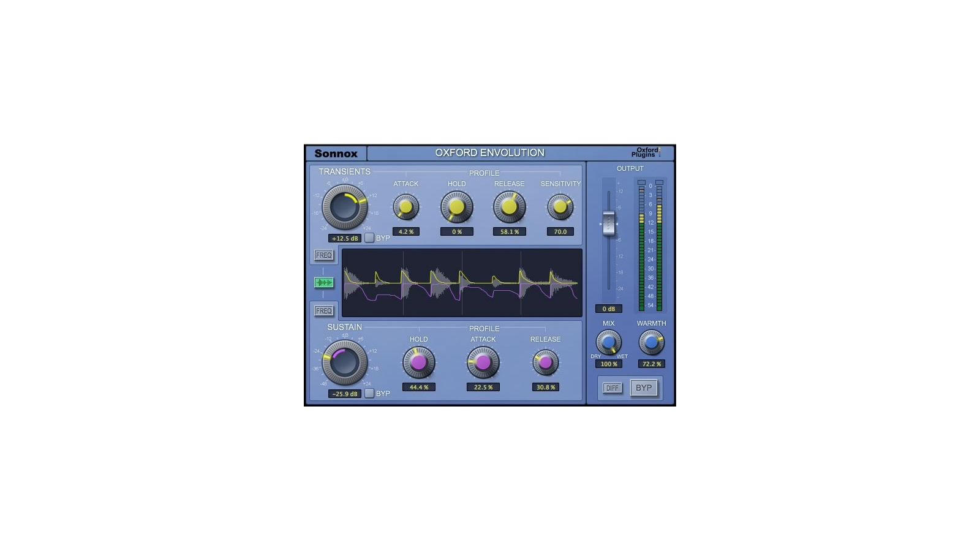Image resolution: width=980 pixels, height=551 pixels.
Task: Click the Output 0 dB value field
Action: (609, 309)
